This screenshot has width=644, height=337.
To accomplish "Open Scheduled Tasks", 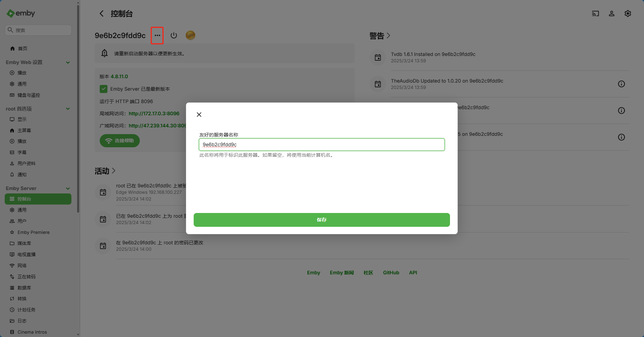I will pos(38,310).
